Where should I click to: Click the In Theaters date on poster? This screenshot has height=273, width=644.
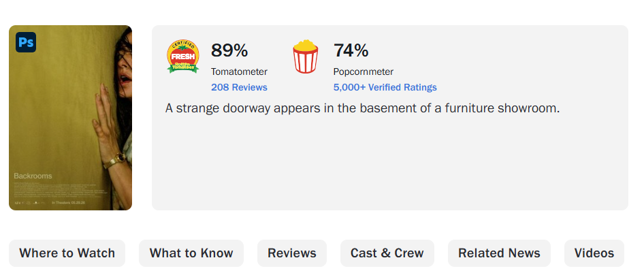point(67,202)
